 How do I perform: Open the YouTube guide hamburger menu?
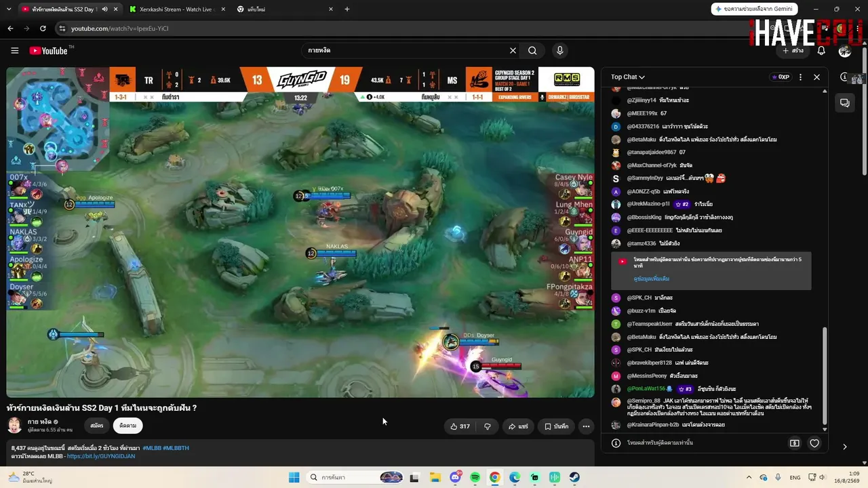coord(14,50)
